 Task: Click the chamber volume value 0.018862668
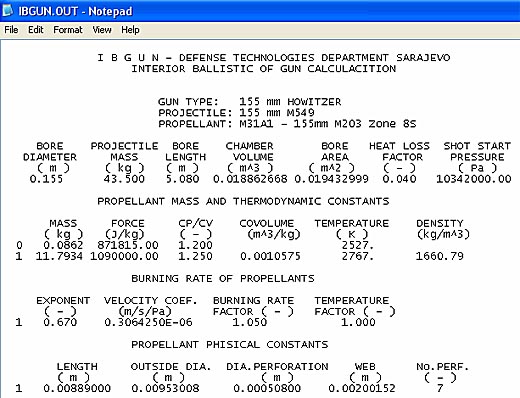(250, 179)
